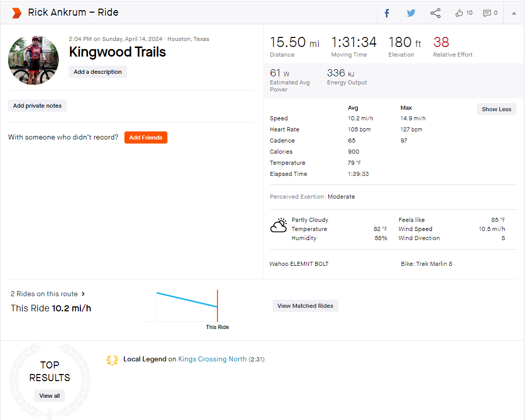Collapse activity with top-right arrow

(514, 13)
